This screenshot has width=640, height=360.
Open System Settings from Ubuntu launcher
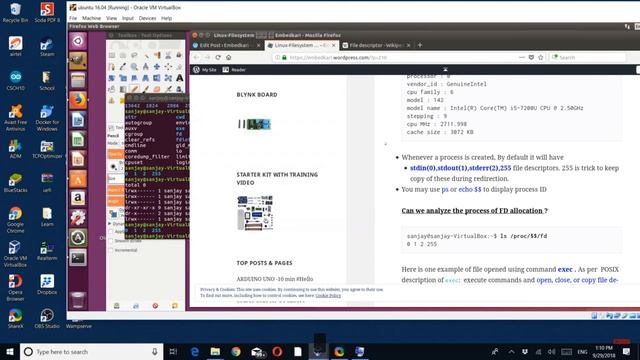point(78,218)
